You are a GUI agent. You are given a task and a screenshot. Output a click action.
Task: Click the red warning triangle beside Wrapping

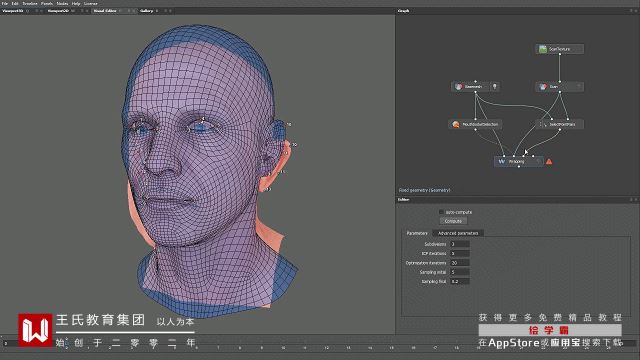[549, 162]
